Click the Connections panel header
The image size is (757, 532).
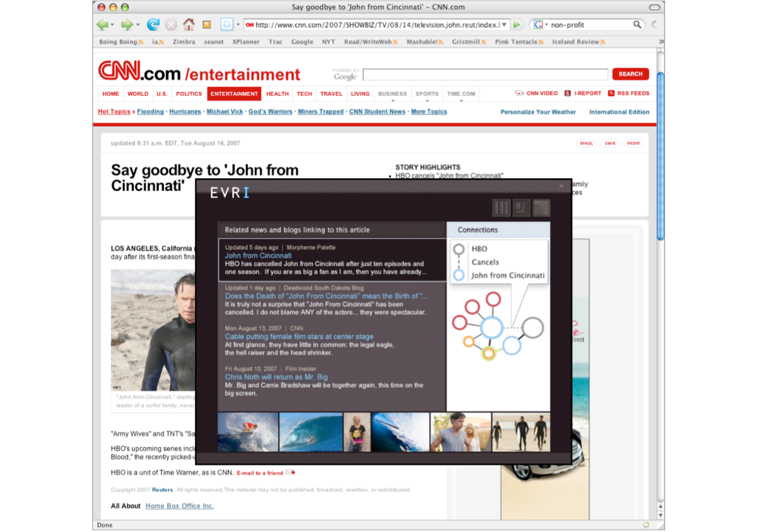point(498,230)
